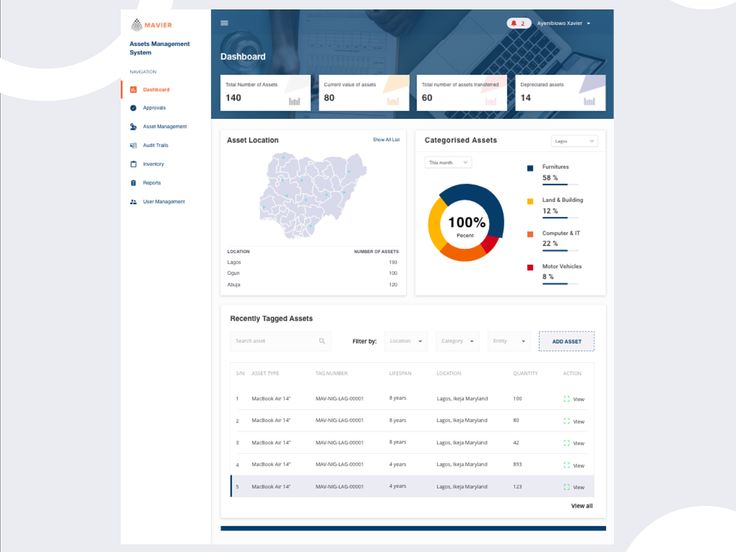Click the Inventory sidebar icon
The width and height of the screenshot is (736, 552).
click(x=133, y=164)
